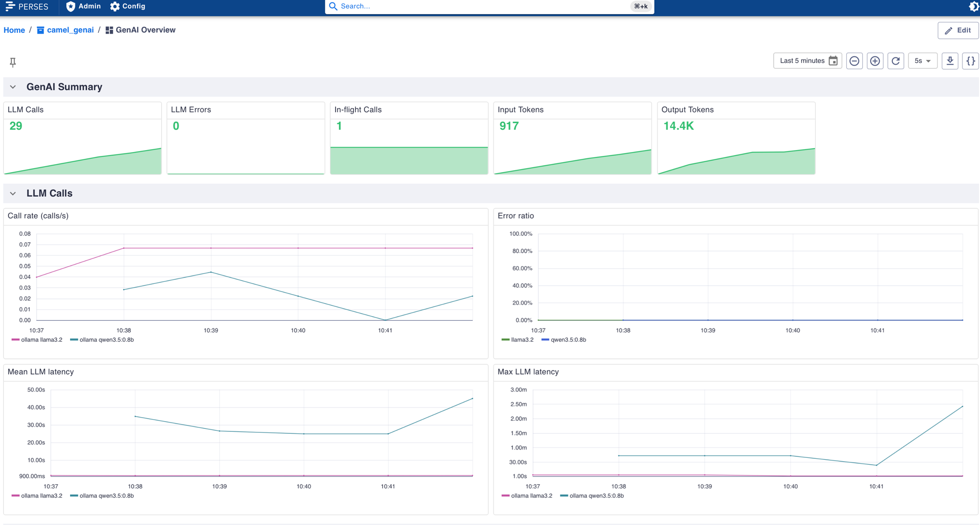This screenshot has width=980, height=525.
Task: Click the LLM Errors panel value 0
Action: [176, 126]
